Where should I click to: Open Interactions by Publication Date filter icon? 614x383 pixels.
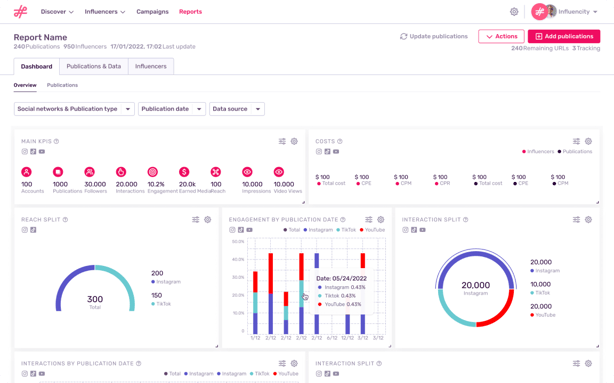pyautogui.click(x=282, y=363)
